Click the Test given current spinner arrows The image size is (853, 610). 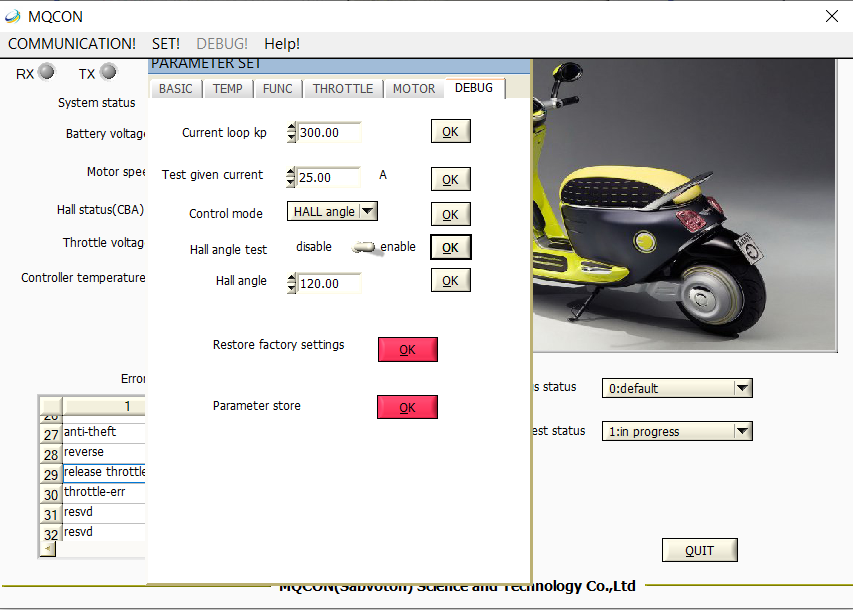coord(291,178)
